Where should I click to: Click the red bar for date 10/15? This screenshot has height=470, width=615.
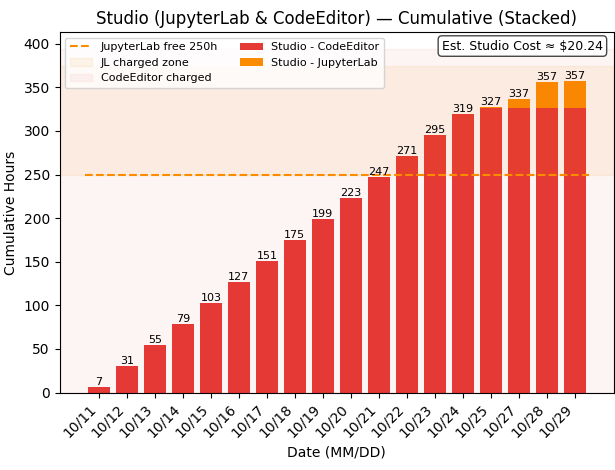pyautogui.click(x=211, y=348)
